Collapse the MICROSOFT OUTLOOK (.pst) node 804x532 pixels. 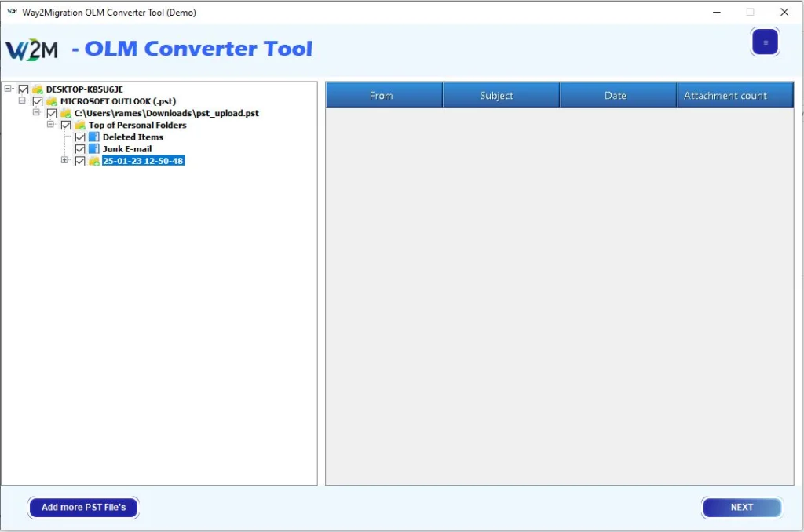tap(23, 101)
